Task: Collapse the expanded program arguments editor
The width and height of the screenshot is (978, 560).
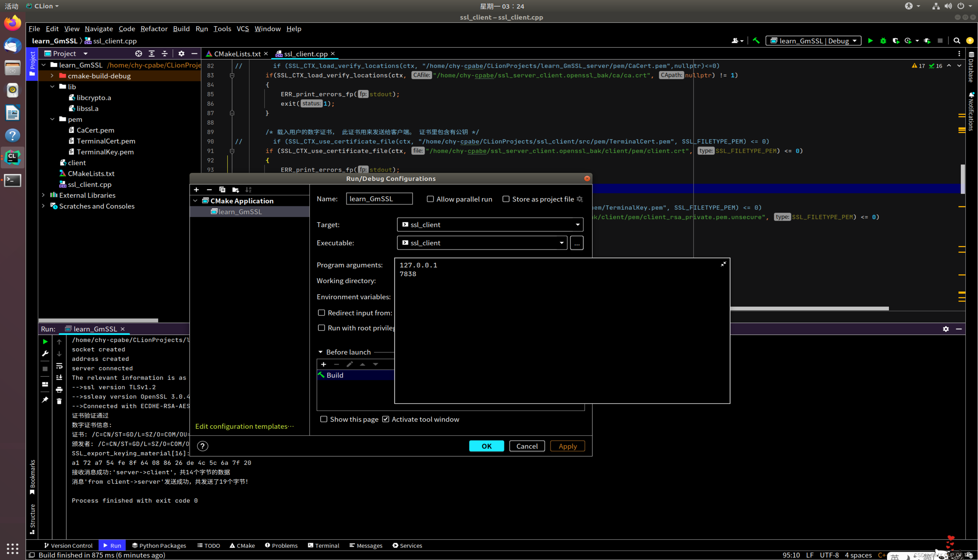Action: click(723, 264)
